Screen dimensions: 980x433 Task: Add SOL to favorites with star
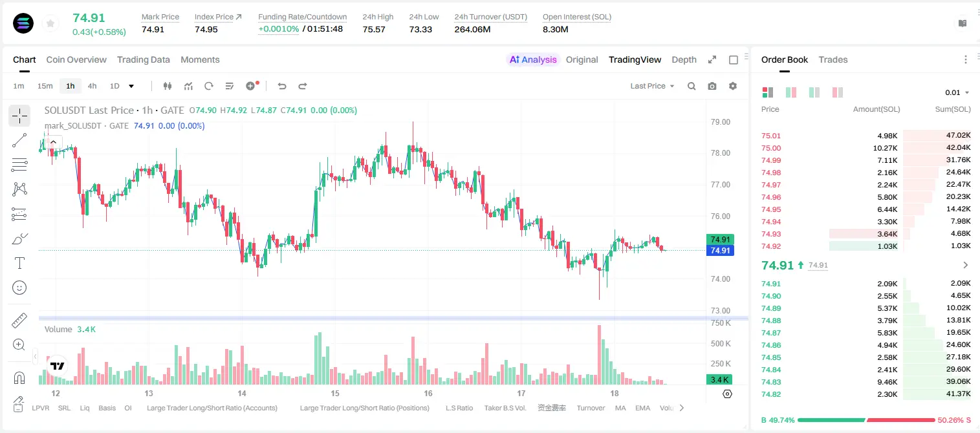[50, 24]
